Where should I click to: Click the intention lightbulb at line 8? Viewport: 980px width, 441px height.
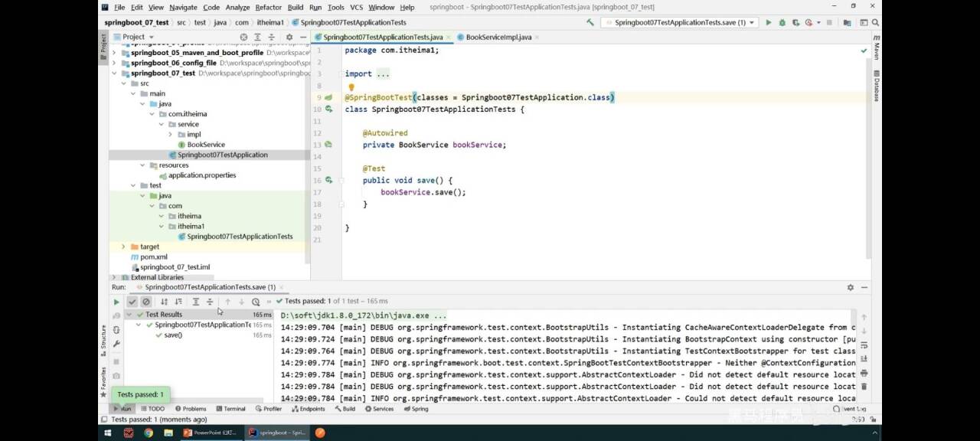351,87
